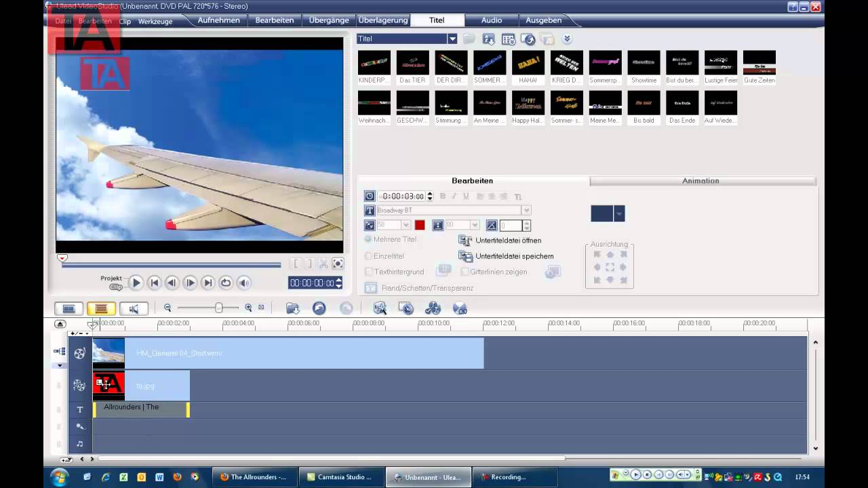Switch to the Animation tab
868x488 pixels.
click(x=701, y=181)
